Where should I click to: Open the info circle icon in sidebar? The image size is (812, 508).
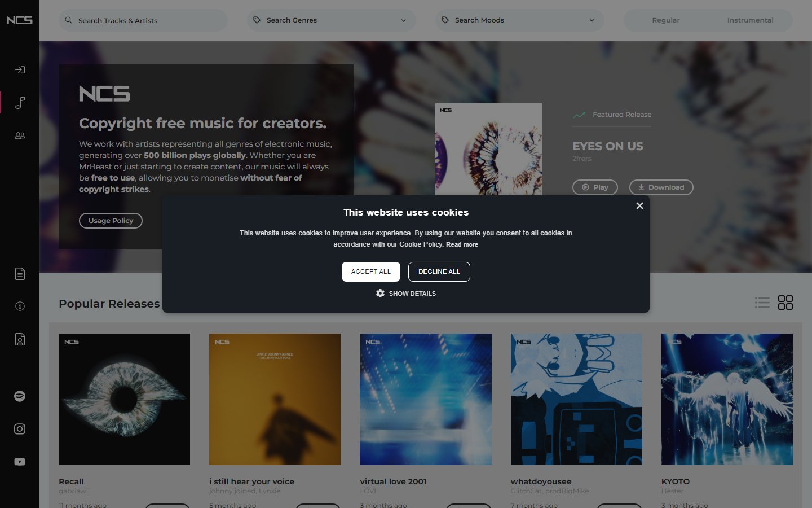point(20,306)
